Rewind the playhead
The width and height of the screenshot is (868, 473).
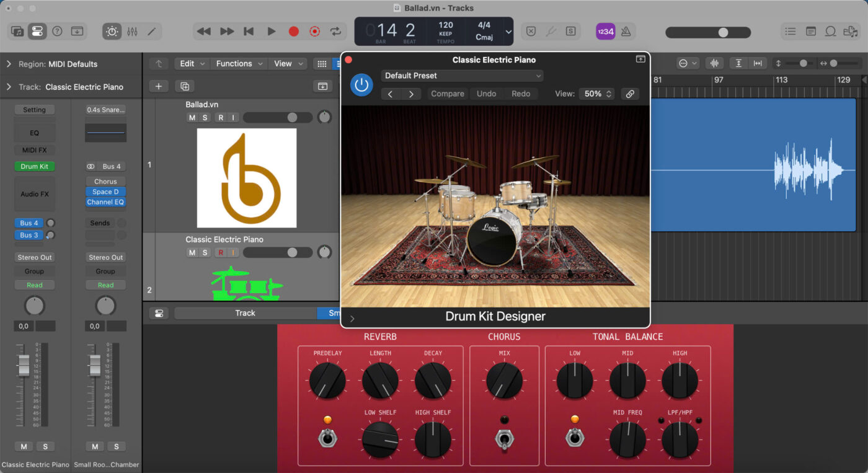click(x=203, y=31)
